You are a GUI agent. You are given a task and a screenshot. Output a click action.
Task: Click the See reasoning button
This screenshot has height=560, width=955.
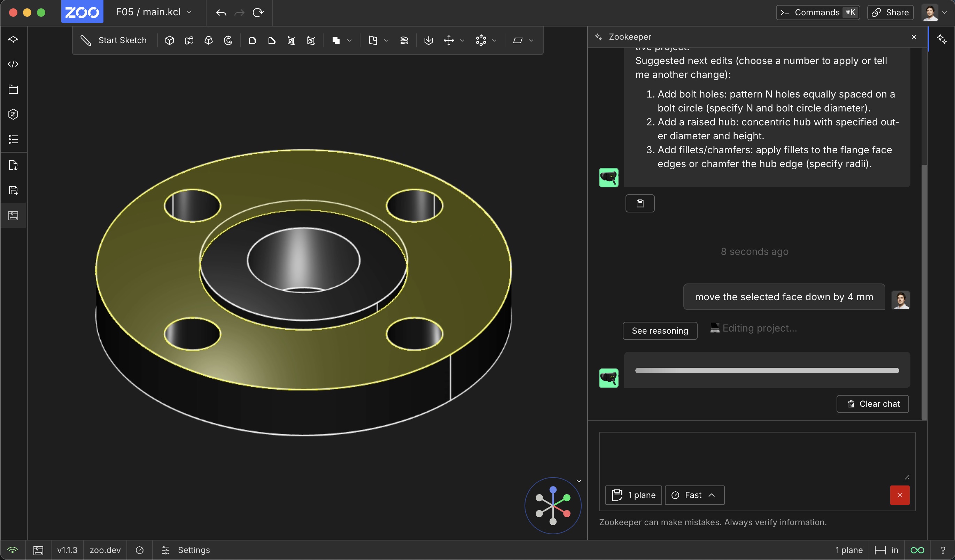(x=659, y=331)
